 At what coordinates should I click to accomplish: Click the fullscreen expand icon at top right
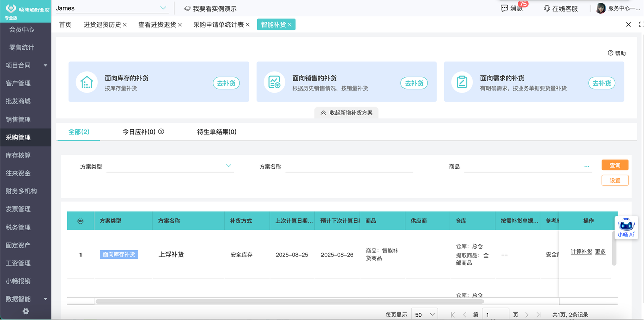click(x=641, y=24)
